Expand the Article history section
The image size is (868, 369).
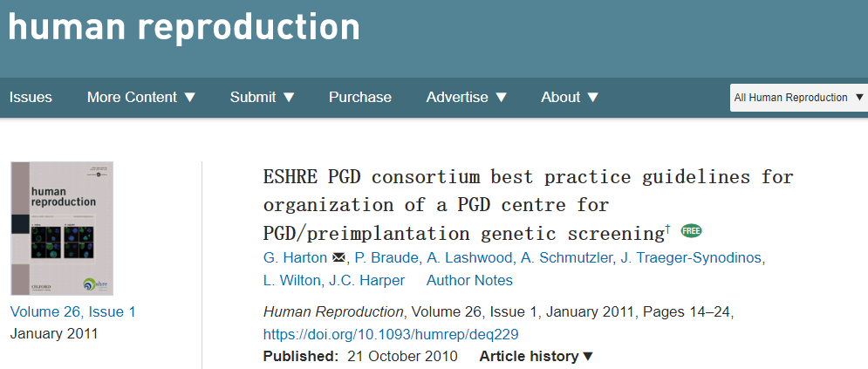pyautogui.click(x=537, y=356)
